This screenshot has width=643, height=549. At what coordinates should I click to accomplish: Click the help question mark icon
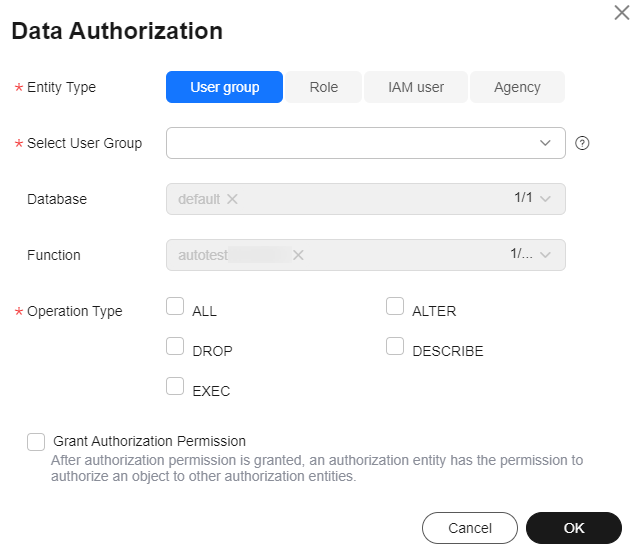(x=582, y=143)
